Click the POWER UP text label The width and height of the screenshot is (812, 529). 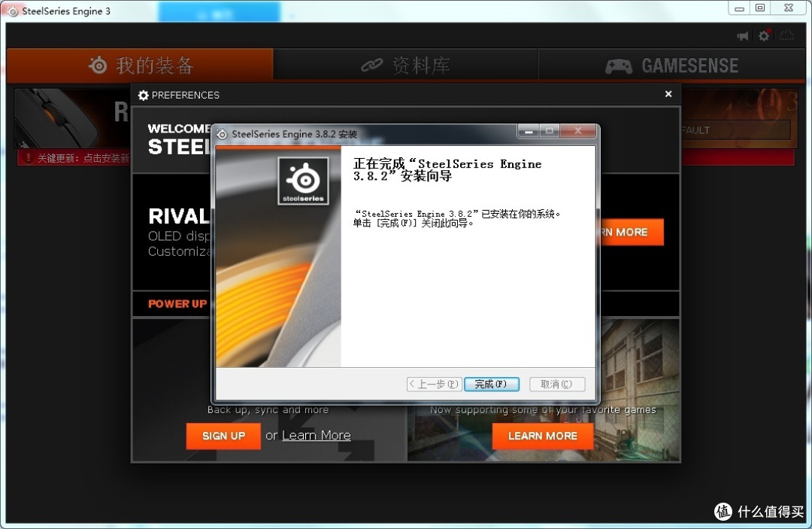[x=177, y=303]
